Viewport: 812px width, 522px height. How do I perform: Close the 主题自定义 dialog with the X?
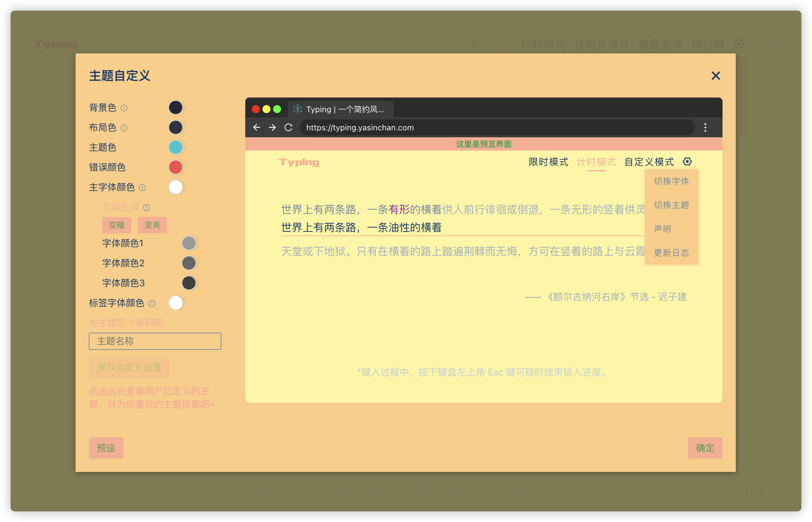pos(716,76)
